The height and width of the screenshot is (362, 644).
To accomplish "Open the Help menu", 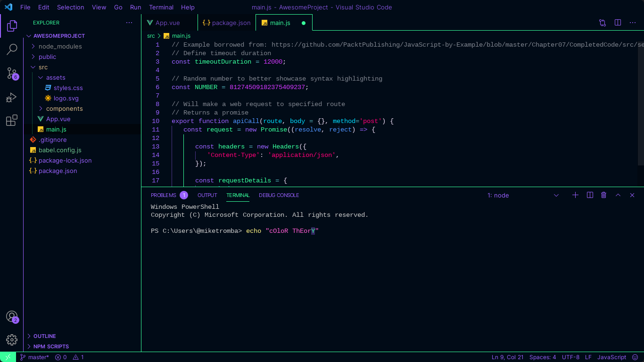I will 188,7.
